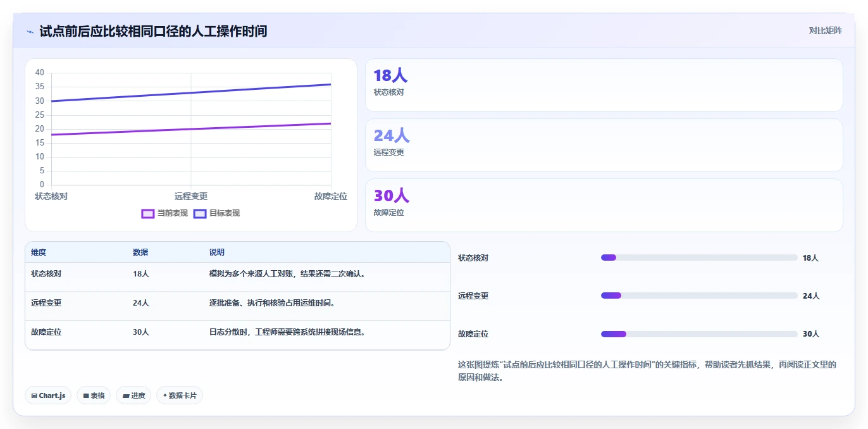The height and width of the screenshot is (429, 868).
Task: Click the 远程变更 progress bar
Action: coord(699,295)
